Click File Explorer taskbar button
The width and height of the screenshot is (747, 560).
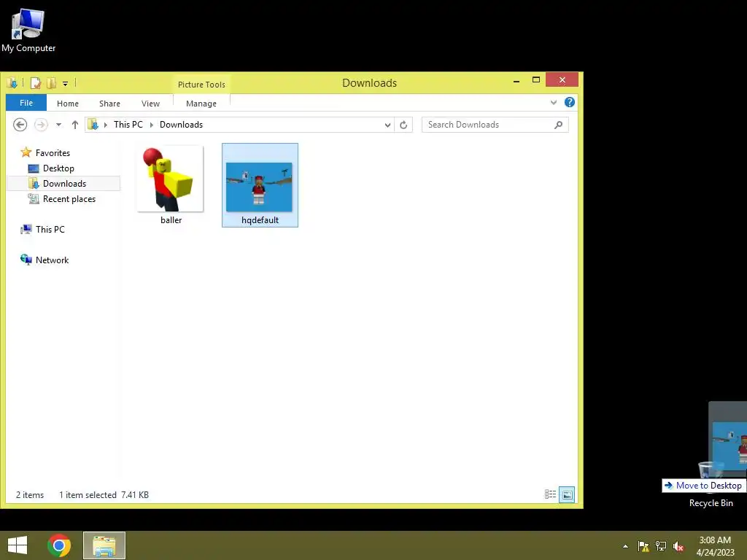pos(104,545)
